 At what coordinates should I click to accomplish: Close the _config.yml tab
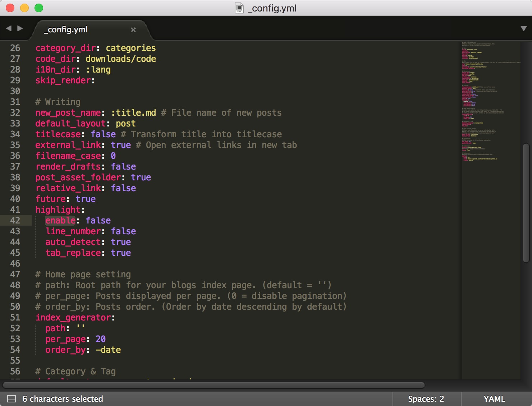(133, 30)
